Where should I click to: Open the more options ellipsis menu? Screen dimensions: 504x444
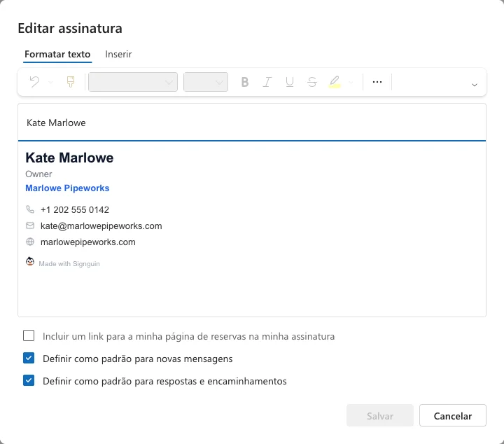click(377, 82)
